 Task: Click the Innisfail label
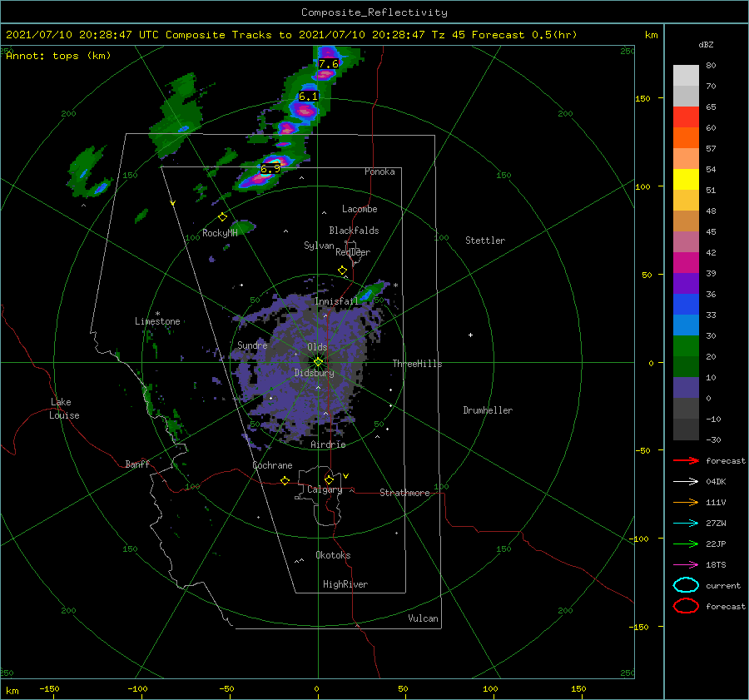tap(336, 301)
